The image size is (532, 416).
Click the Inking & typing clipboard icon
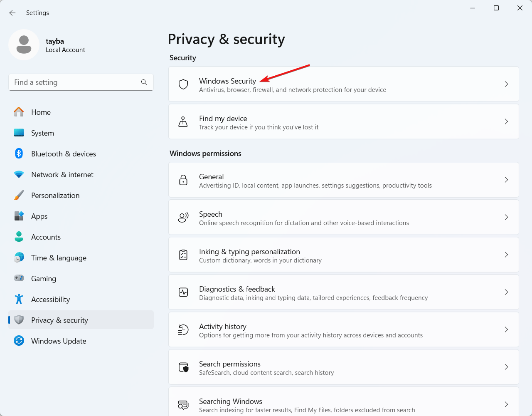183,255
